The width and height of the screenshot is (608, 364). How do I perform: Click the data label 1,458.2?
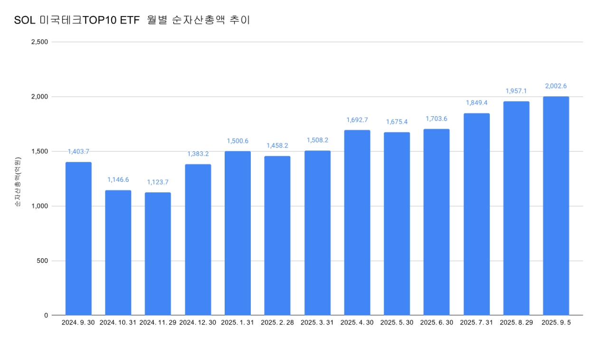coord(277,145)
